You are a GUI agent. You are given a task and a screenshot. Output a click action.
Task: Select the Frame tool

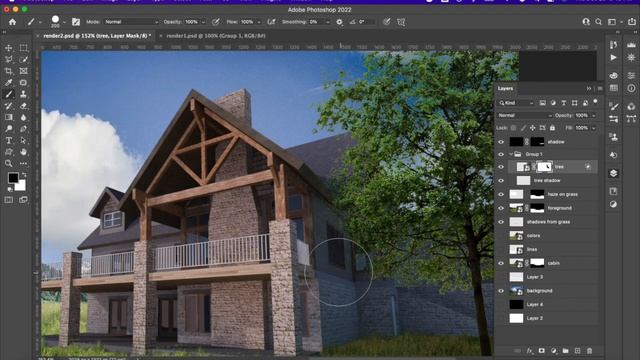[x=24, y=71]
